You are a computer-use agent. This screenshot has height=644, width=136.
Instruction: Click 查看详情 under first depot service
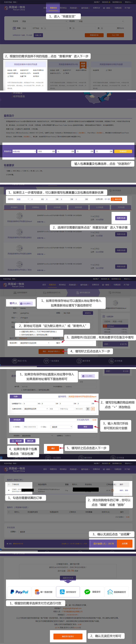(x=41, y=222)
